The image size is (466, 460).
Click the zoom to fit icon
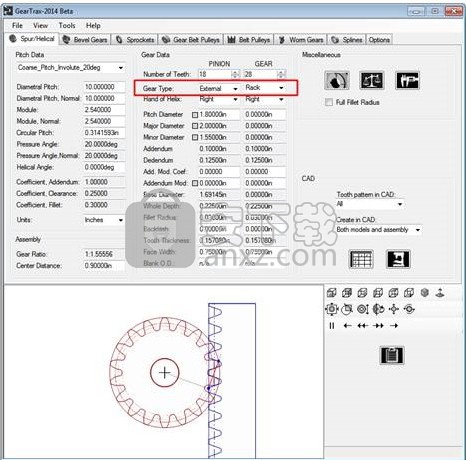click(332, 309)
